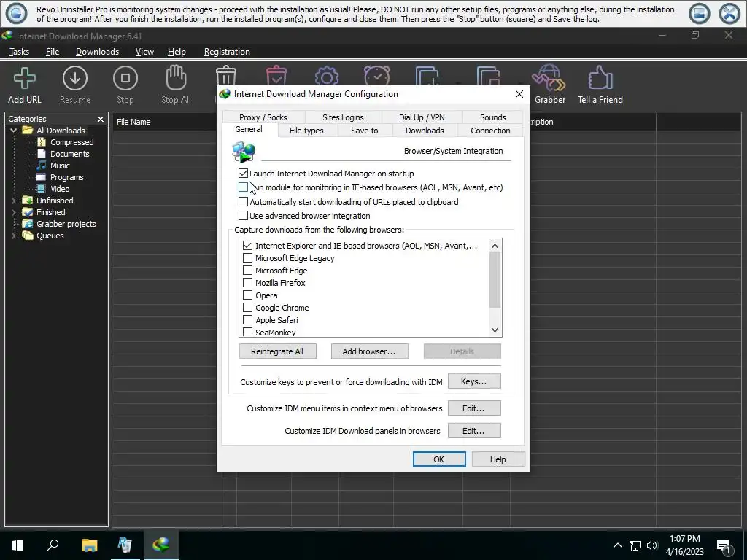Select the Music category

click(54, 166)
